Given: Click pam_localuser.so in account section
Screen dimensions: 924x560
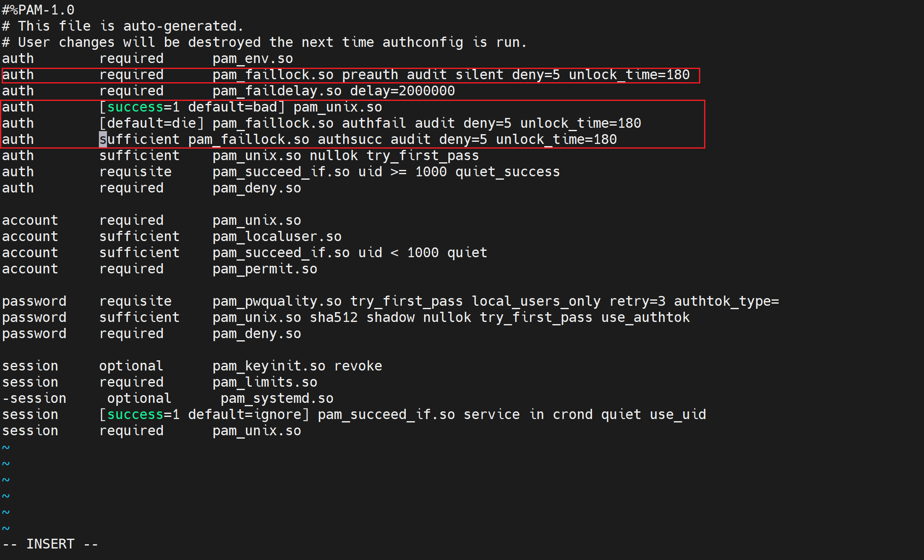Looking at the screenshot, I should coord(277,237).
